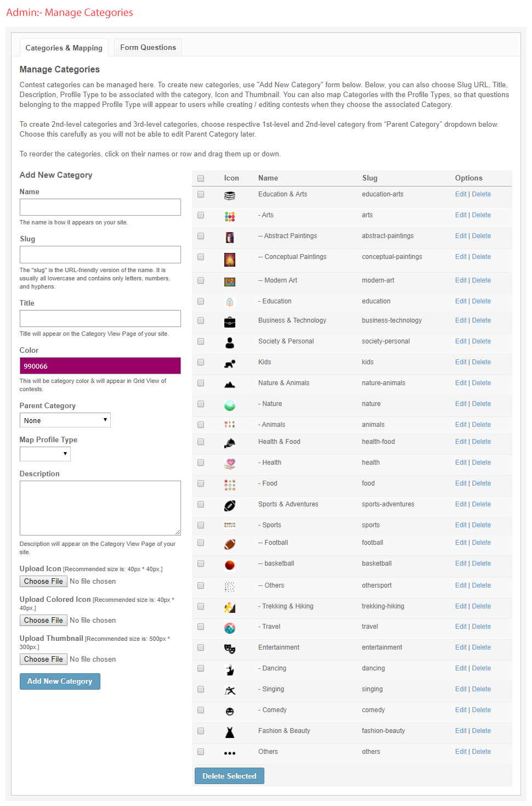Click the Entertainment theater masks icon

point(229,649)
